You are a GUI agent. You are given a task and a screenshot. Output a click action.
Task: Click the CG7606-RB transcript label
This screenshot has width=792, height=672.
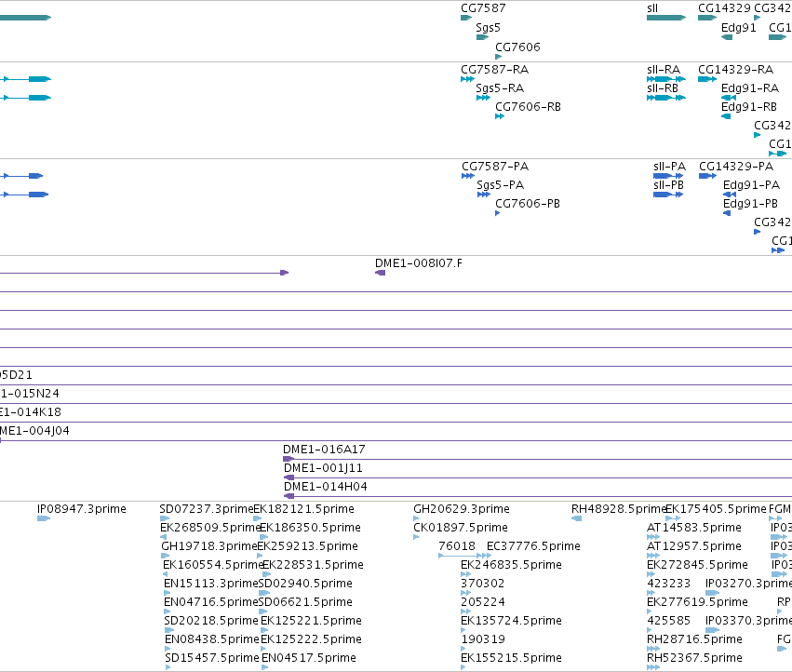(x=528, y=107)
